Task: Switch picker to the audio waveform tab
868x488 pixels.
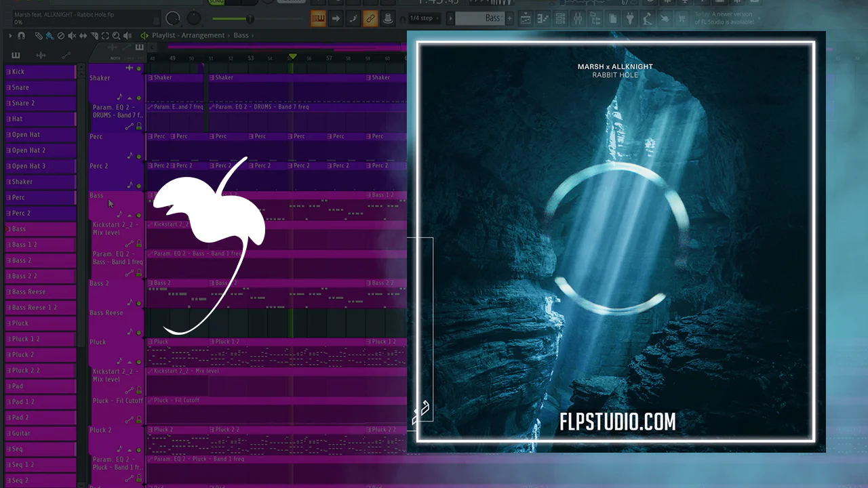Action: click(x=41, y=55)
